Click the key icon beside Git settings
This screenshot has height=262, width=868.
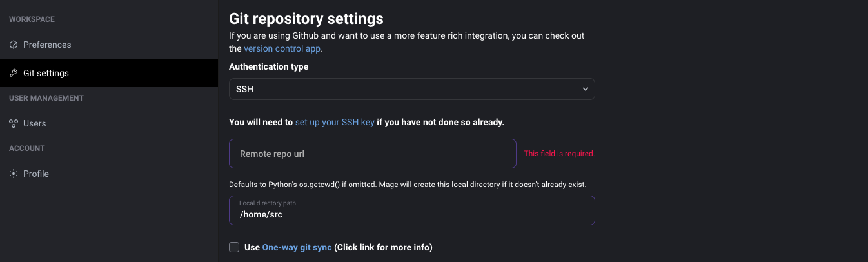point(13,73)
